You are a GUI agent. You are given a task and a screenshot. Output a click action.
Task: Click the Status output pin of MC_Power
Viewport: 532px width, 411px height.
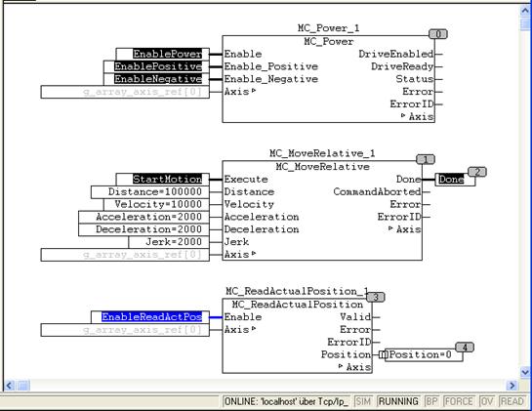click(x=415, y=79)
